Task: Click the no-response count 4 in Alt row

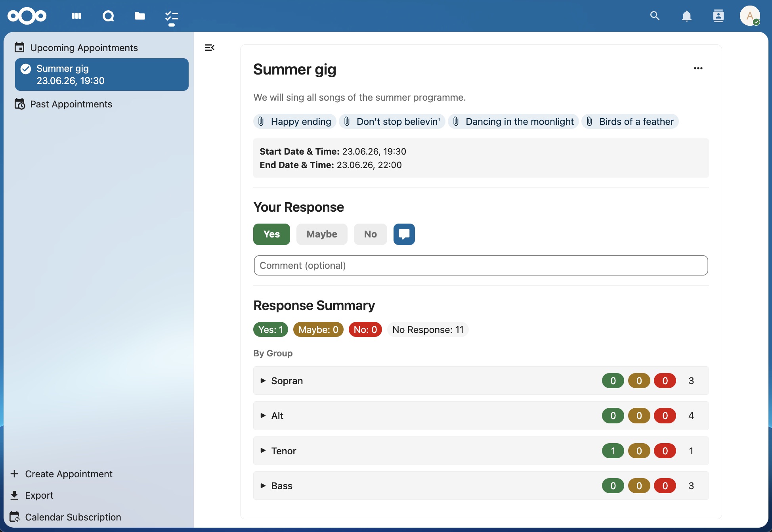Action: (691, 415)
